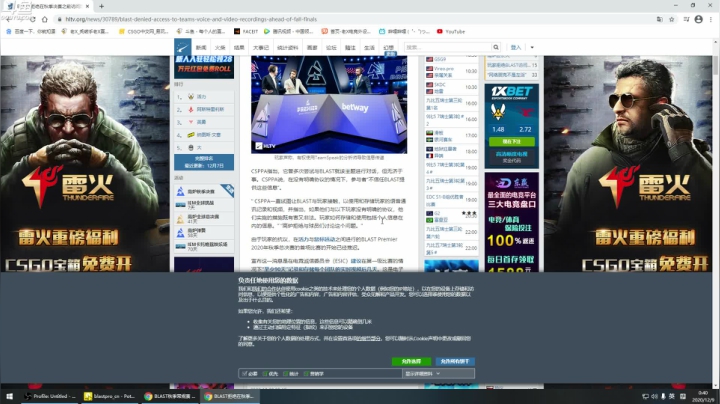
Task: Open the Windows Start menu
Action: click(x=10, y=396)
